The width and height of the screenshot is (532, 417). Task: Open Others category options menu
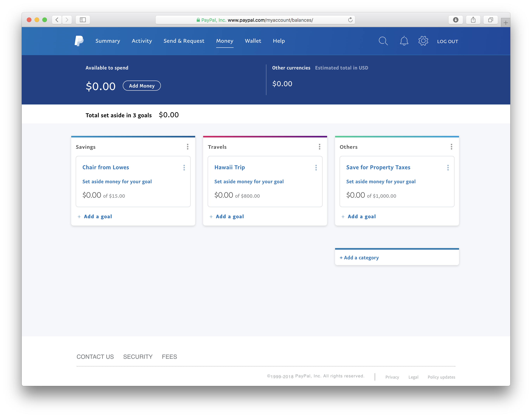(451, 147)
